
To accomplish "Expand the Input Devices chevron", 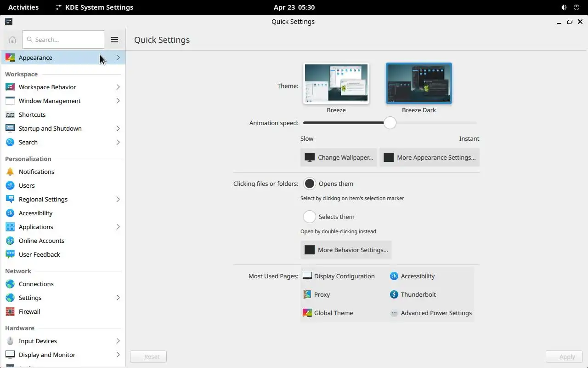I will point(118,341).
